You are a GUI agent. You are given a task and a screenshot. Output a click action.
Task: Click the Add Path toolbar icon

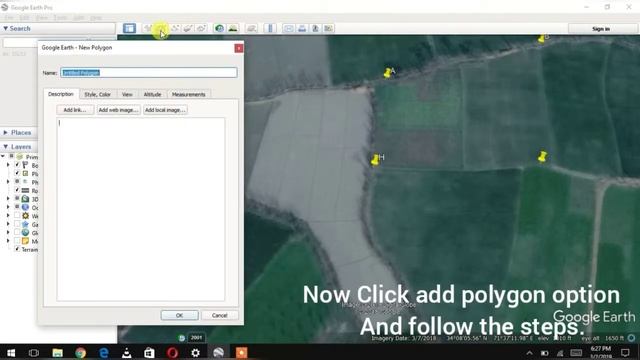[x=175, y=28]
